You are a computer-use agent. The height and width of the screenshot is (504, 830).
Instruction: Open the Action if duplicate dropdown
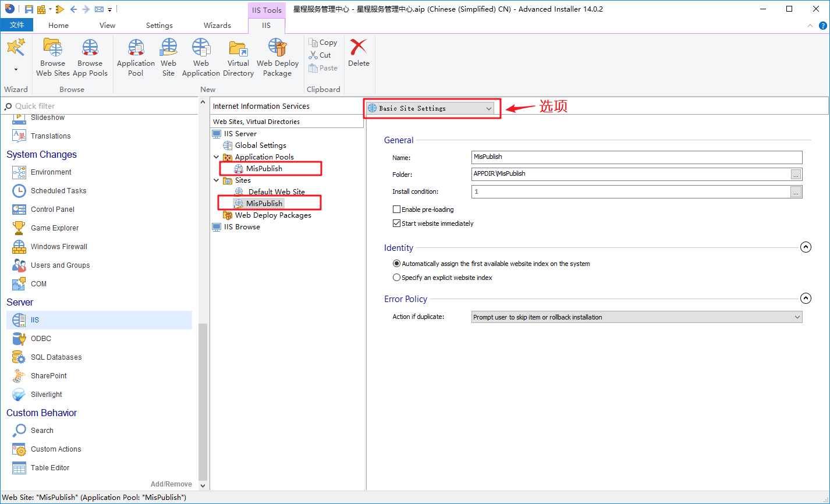[637, 317]
